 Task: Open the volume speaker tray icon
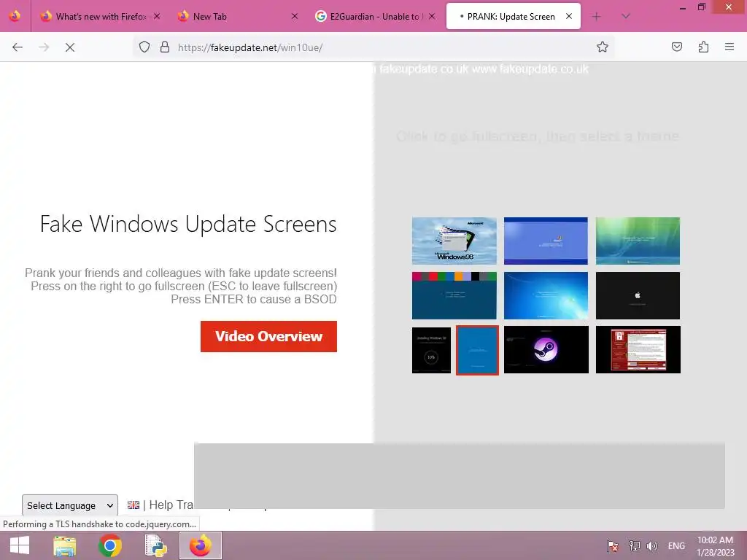click(x=652, y=545)
